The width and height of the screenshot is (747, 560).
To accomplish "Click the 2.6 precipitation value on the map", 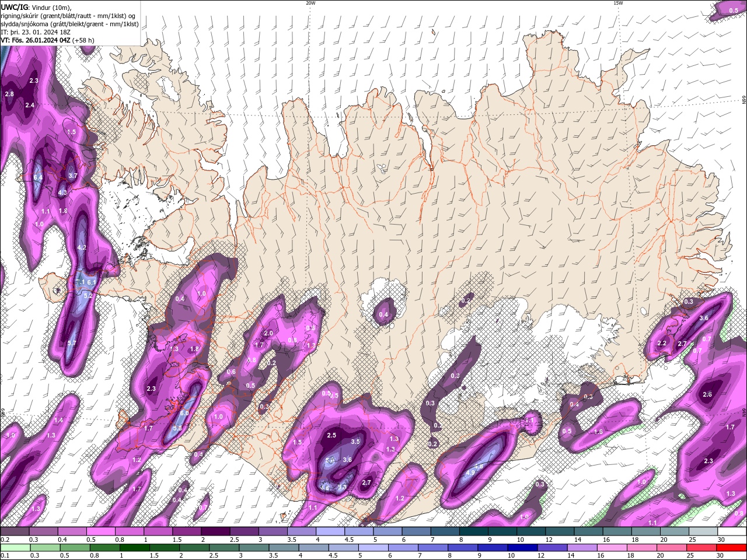I will point(707,395).
